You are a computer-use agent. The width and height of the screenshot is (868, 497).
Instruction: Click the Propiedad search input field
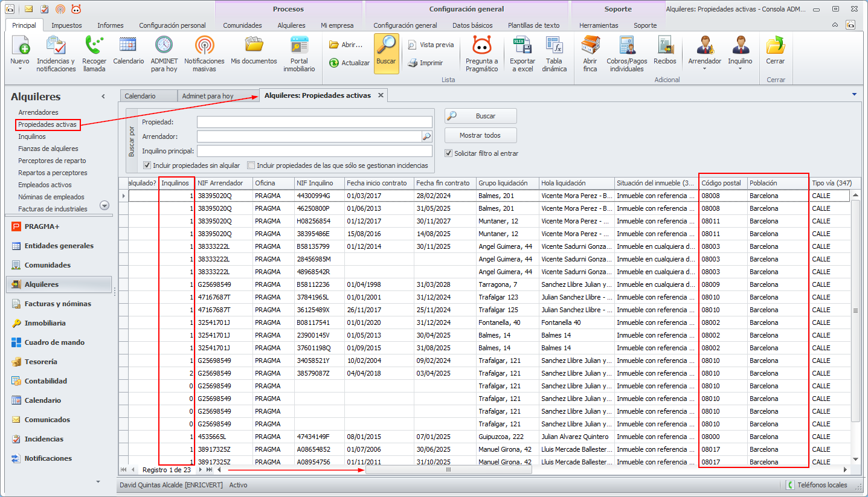pos(314,122)
